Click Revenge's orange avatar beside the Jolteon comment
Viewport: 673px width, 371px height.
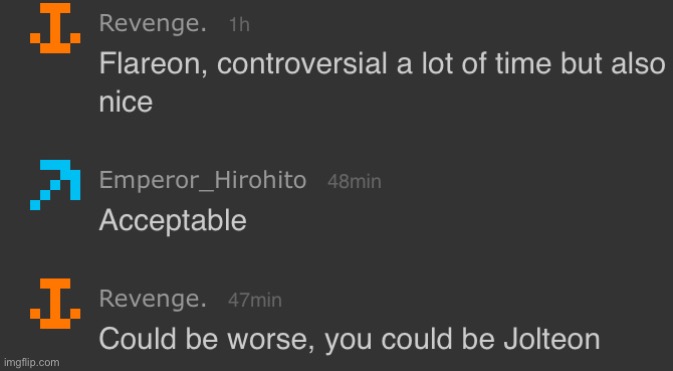tap(55, 304)
